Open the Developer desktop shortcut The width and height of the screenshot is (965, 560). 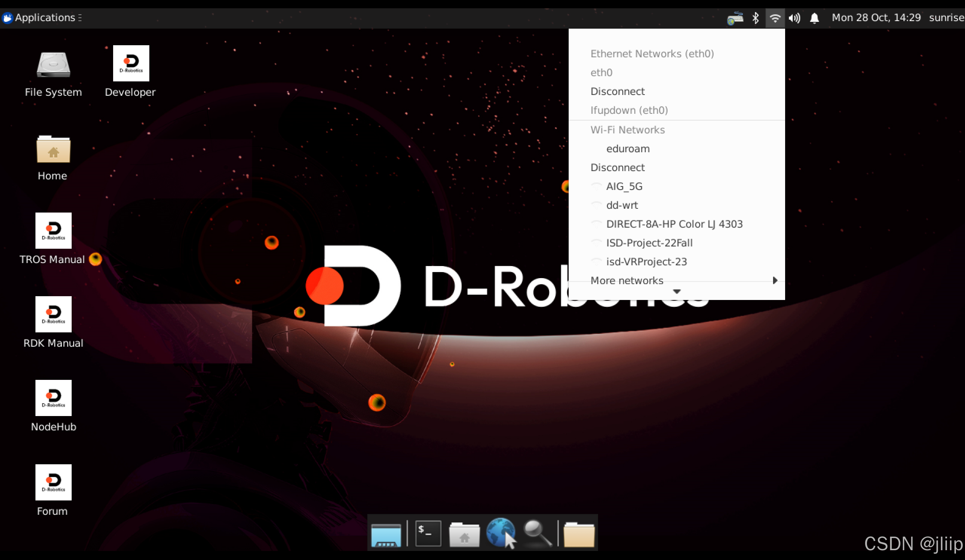coord(130,64)
